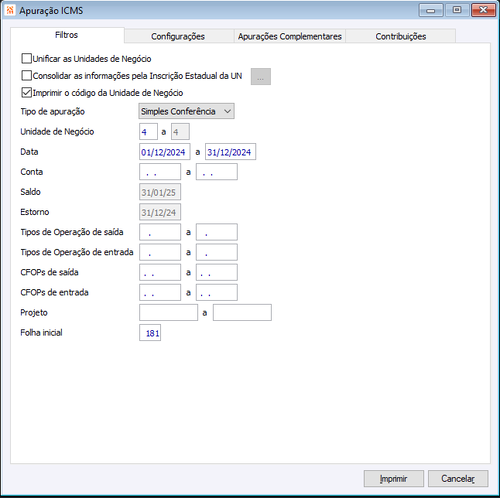Viewport: 500px width, 498px height.
Task: Click the CFOPs de entrada label
Action: click(54, 292)
